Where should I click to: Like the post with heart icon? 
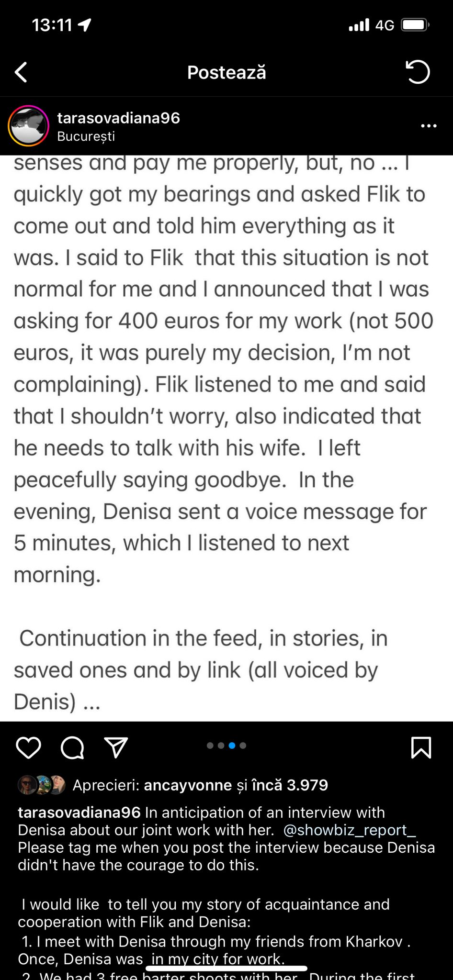tap(29, 748)
